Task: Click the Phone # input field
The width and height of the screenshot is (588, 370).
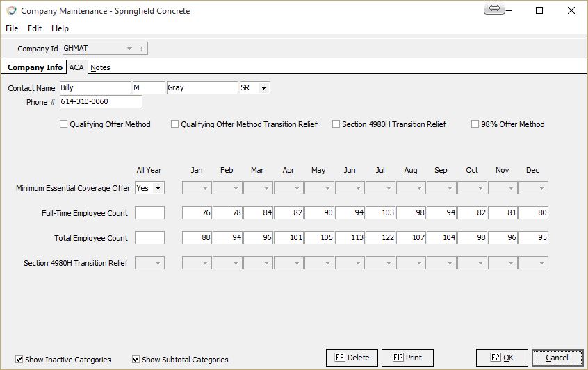Action: point(101,102)
